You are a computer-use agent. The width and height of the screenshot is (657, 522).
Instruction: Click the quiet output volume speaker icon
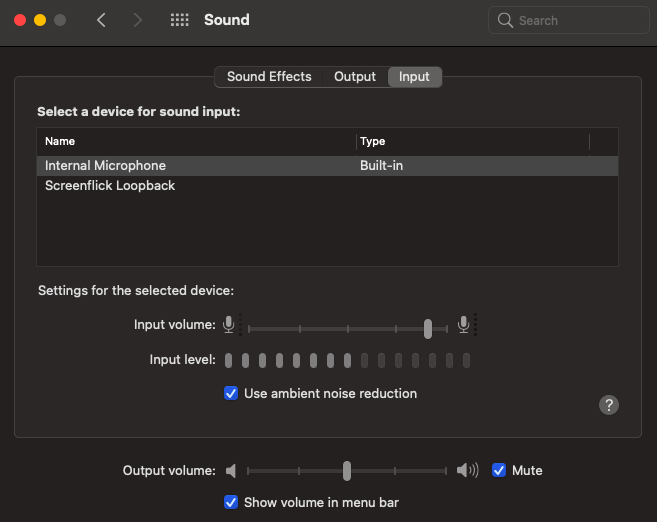[231, 470]
